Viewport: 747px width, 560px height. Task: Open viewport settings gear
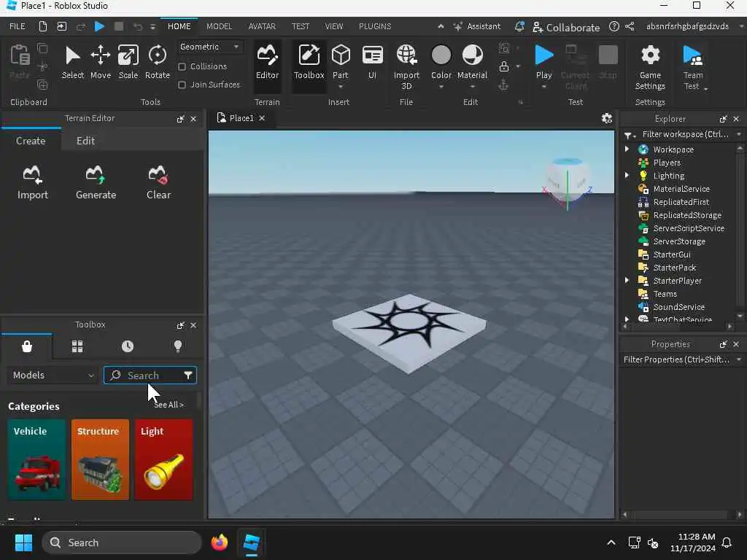606,118
